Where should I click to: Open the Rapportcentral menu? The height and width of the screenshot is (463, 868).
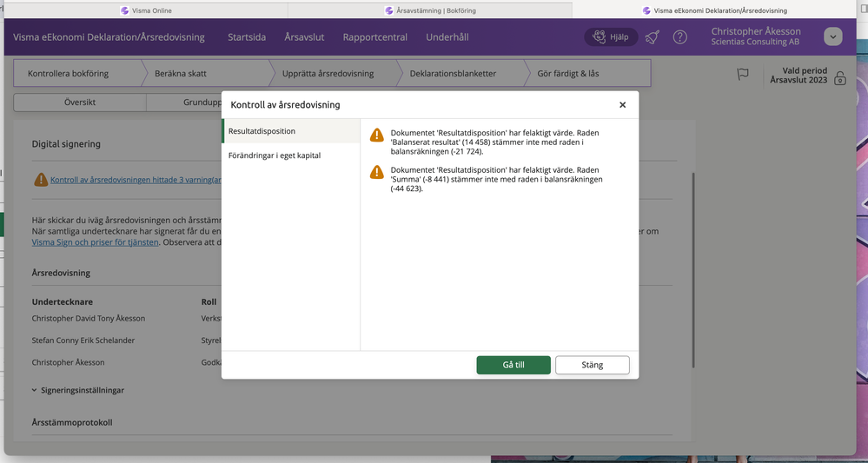tap(374, 37)
